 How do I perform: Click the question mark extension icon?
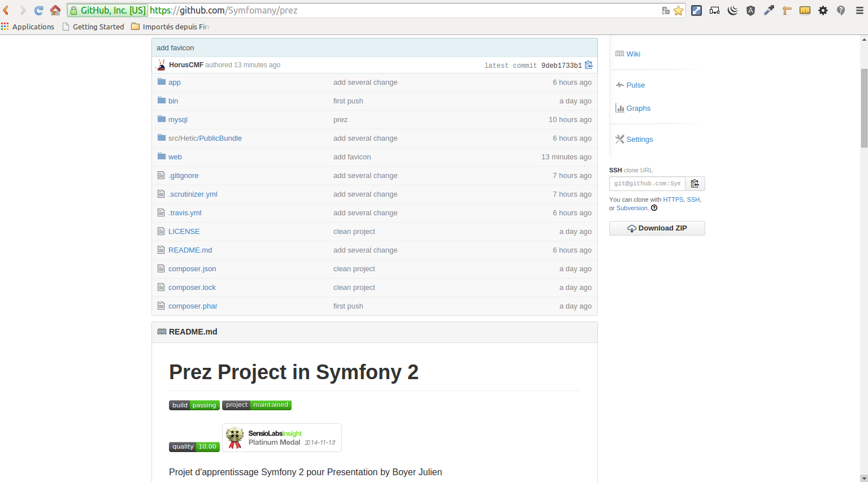point(841,10)
